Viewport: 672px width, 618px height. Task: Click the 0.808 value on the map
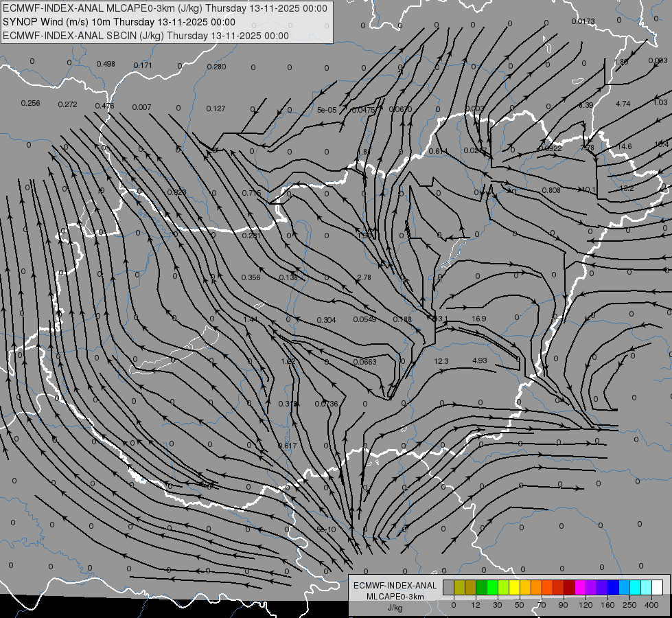(x=551, y=190)
